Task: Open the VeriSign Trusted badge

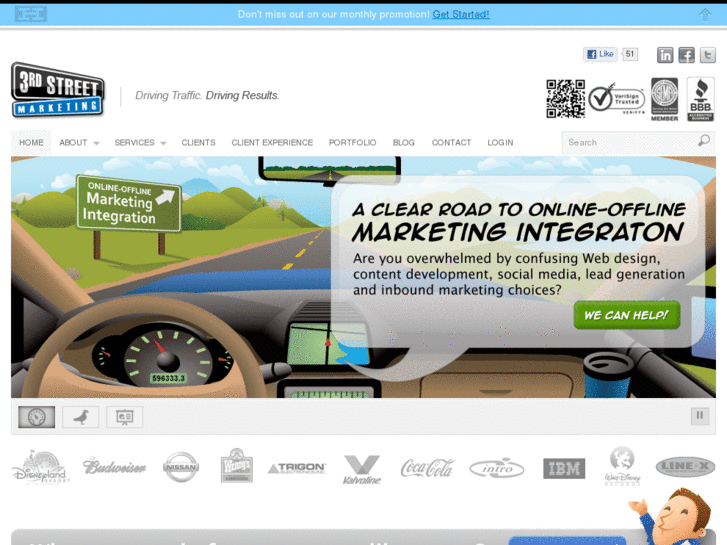Action: (617, 98)
